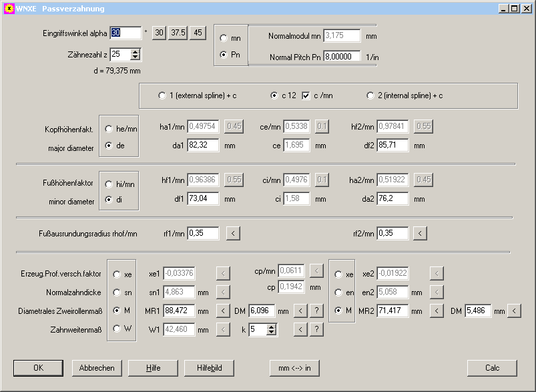Viewport: 536px width, 392px height.
Task: Click the arrow button next to rf1/mn
Action: pyautogui.click(x=232, y=233)
